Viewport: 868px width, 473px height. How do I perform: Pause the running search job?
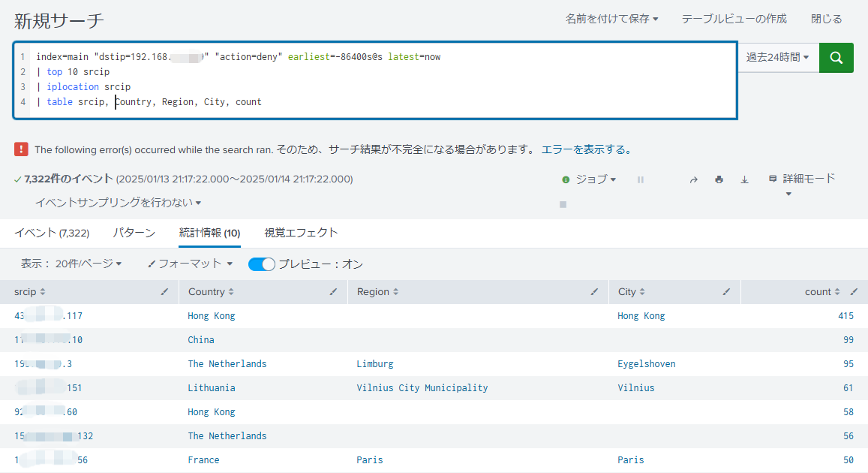641,179
